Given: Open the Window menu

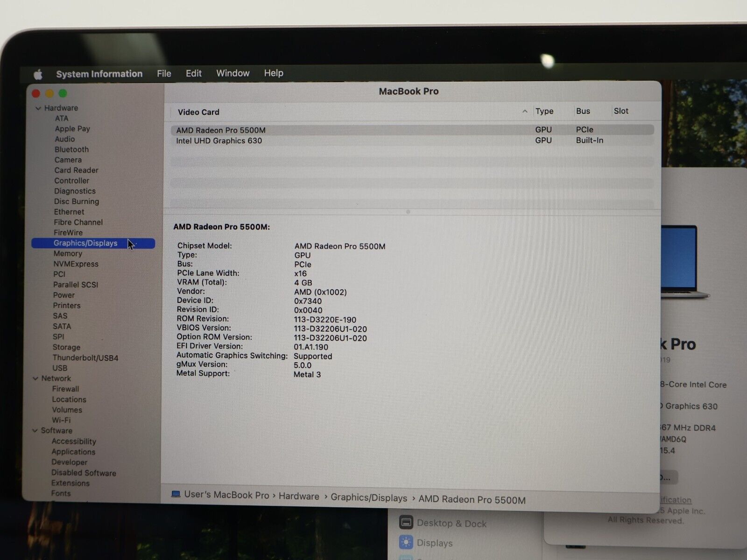Looking at the screenshot, I should 233,73.
